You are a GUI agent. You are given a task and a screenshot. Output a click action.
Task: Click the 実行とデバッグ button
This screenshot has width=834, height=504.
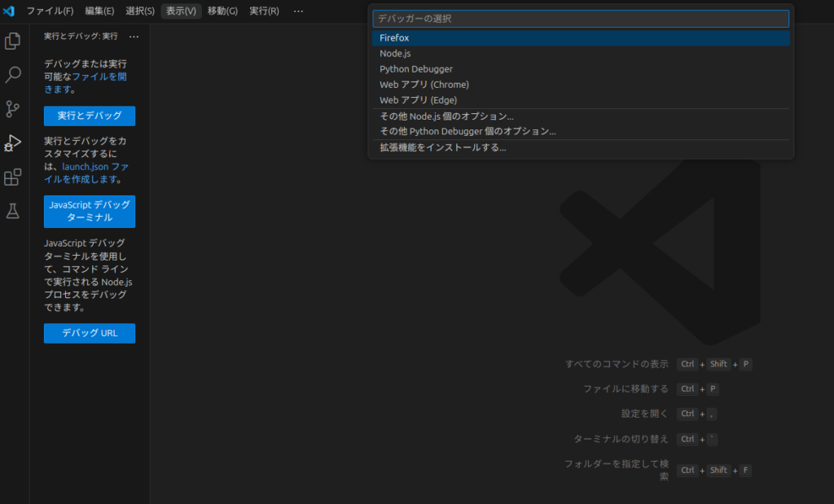[x=90, y=116]
